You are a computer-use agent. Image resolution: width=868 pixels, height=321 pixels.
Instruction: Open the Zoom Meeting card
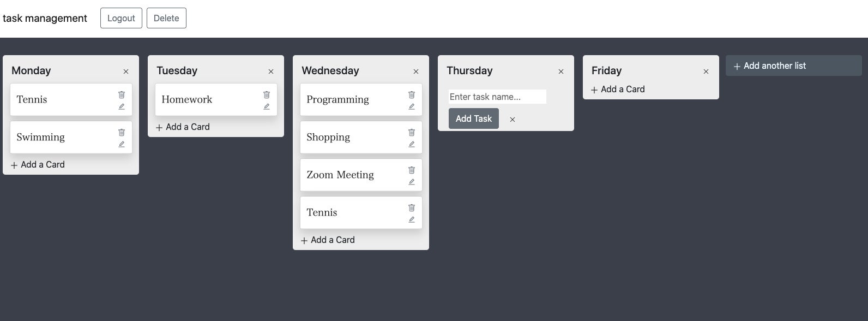tap(340, 175)
